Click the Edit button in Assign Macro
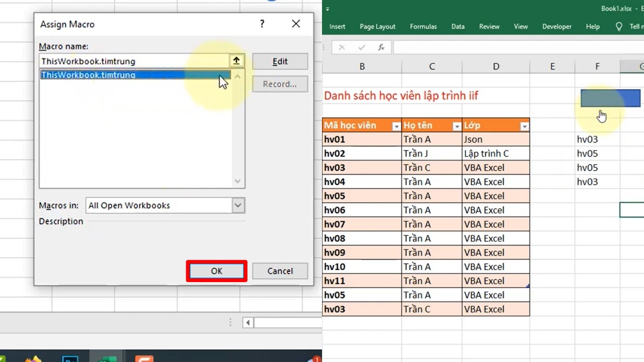The width and height of the screenshot is (644, 362). tap(280, 62)
